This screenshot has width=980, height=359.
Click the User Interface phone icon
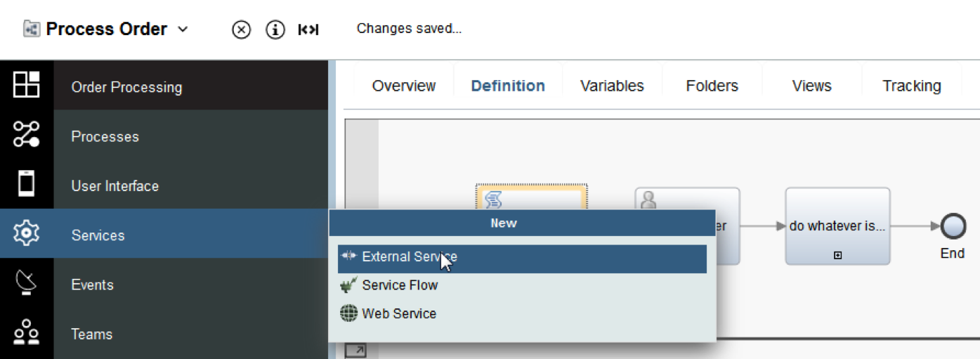27,183
